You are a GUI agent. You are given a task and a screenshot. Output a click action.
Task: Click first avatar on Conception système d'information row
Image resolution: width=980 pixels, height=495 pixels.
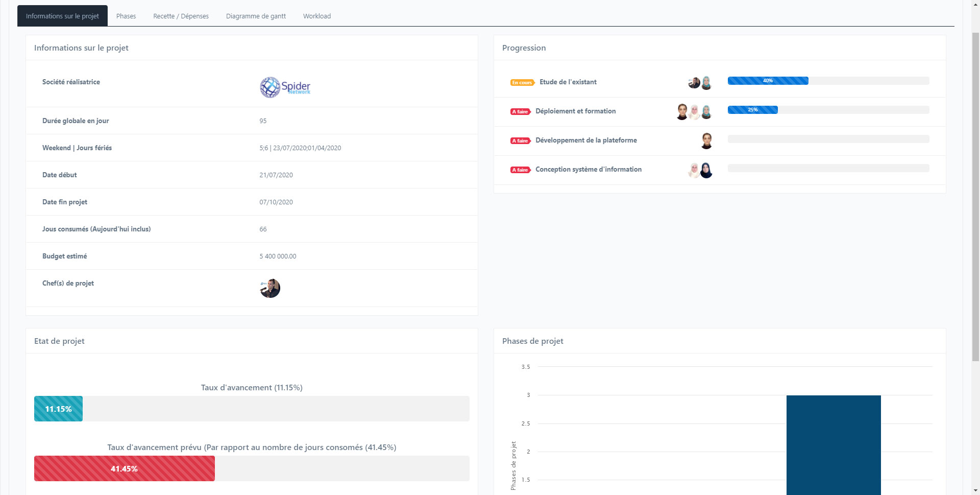coord(694,170)
